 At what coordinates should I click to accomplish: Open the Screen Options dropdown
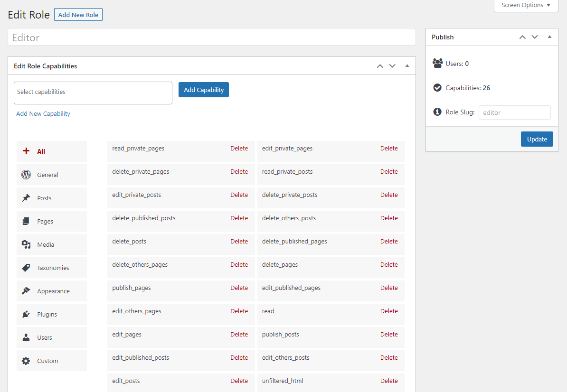click(x=526, y=5)
